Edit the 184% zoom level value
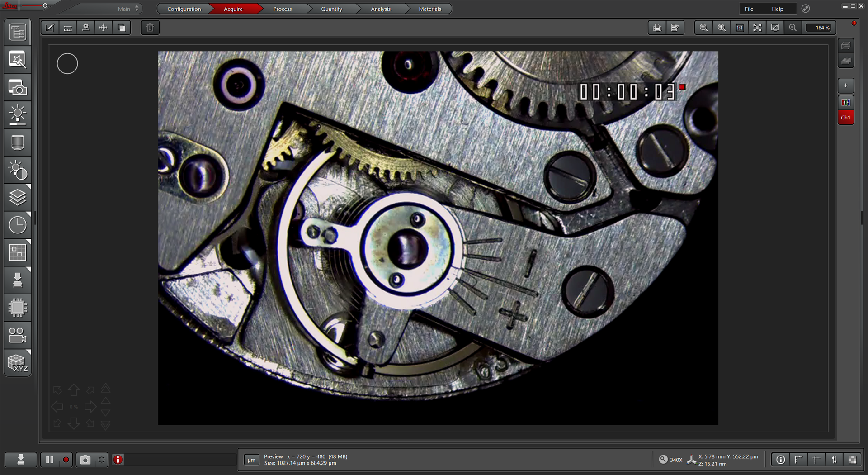 [819, 27]
